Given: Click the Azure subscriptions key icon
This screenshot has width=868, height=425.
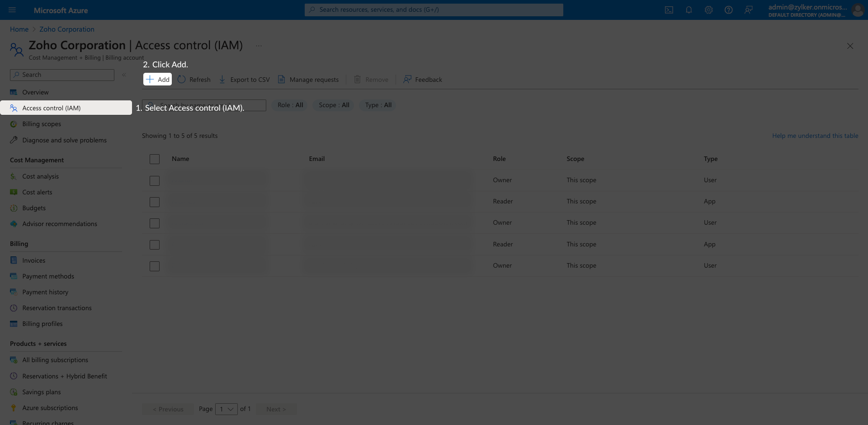Looking at the screenshot, I should click(x=14, y=408).
